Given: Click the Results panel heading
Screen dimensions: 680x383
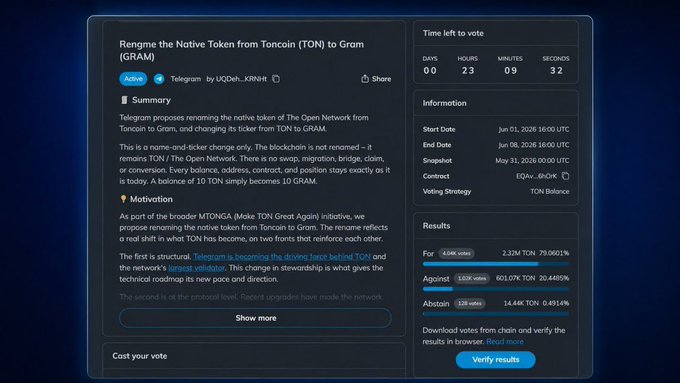Looking at the screenshot, I should click(x=436, y=226).
